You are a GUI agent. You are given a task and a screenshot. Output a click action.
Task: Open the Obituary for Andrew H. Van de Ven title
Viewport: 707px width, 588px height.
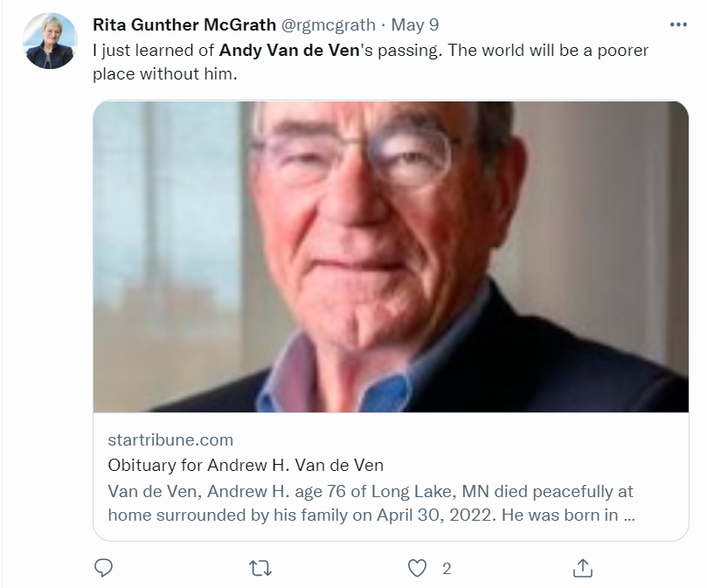tap(246, 465)
